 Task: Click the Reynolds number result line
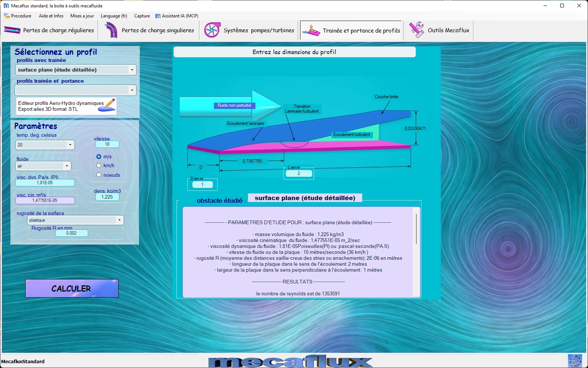click(x=298, y=294)
